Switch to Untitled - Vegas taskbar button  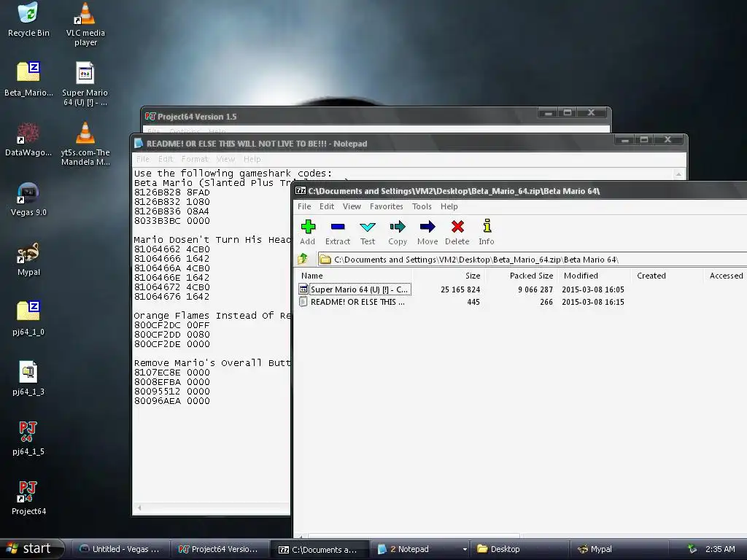122,549
